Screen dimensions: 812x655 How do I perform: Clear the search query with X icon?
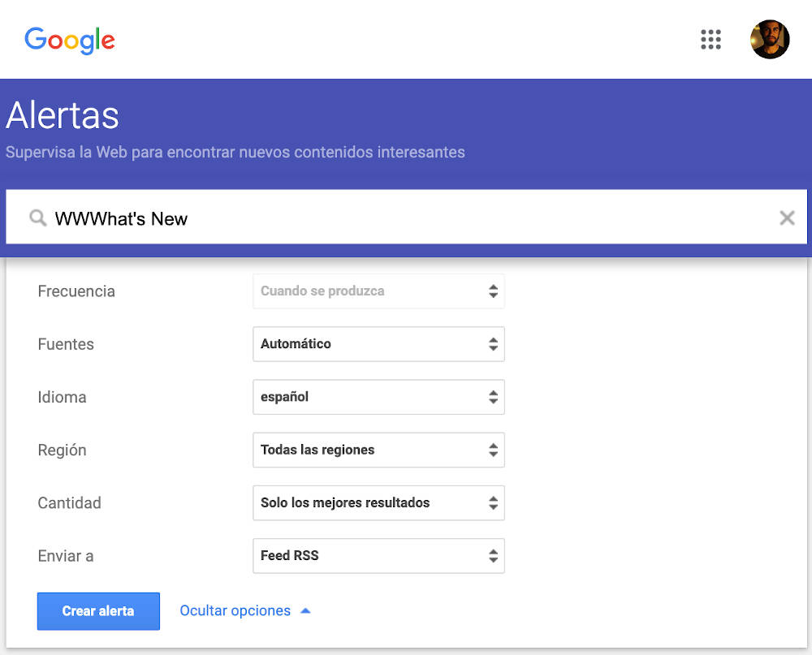coord(787,218)
